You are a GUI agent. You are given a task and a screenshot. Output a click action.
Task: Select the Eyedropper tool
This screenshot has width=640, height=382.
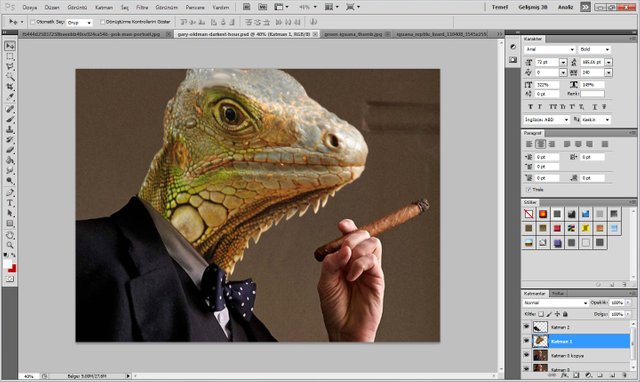[10, 97]
